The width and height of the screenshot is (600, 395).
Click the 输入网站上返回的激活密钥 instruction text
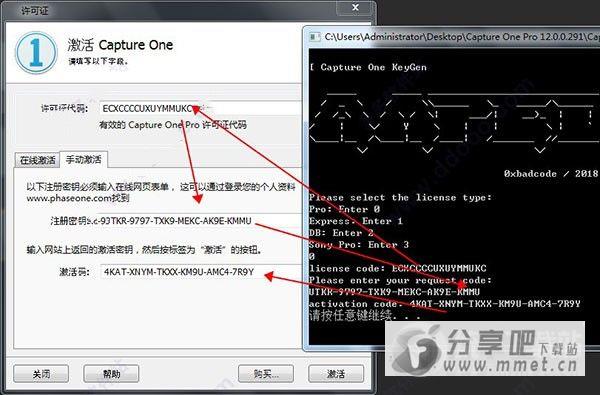coord(145,250)
